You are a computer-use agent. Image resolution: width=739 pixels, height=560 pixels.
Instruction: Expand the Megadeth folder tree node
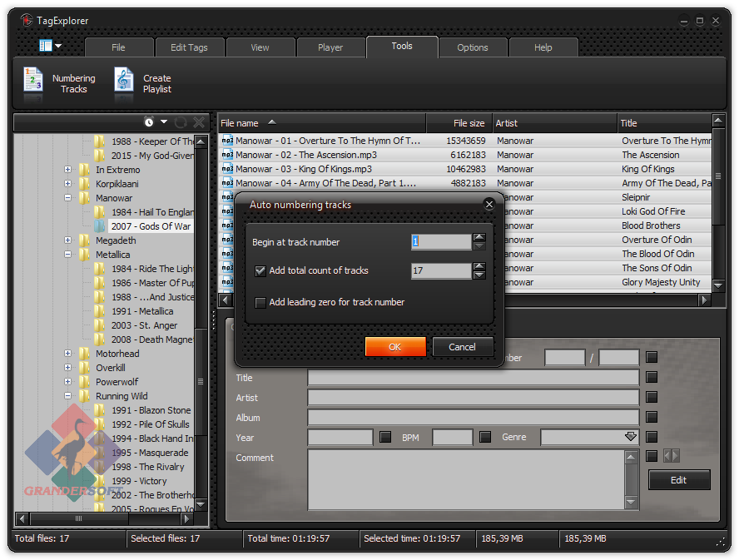[x=67, y=240]
